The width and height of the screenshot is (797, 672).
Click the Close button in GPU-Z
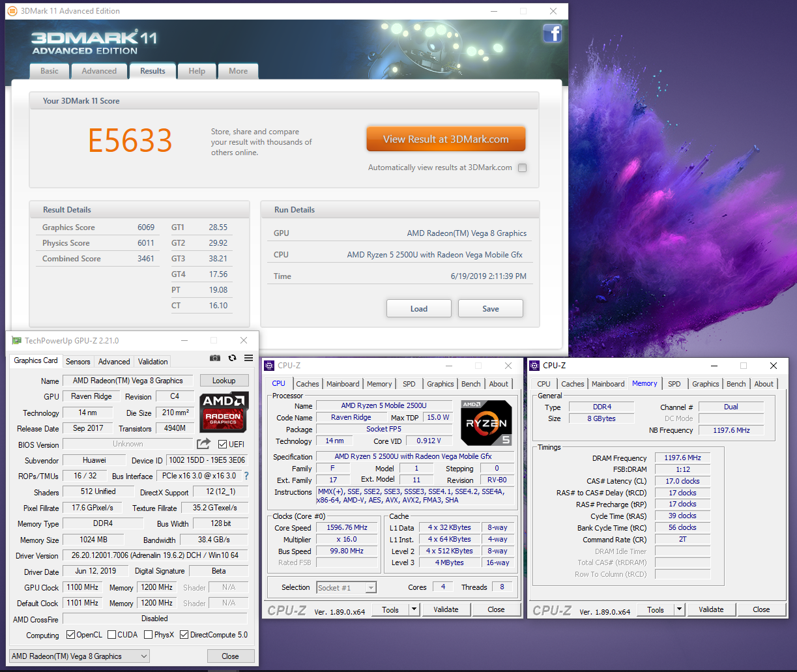tap(230, 656)
